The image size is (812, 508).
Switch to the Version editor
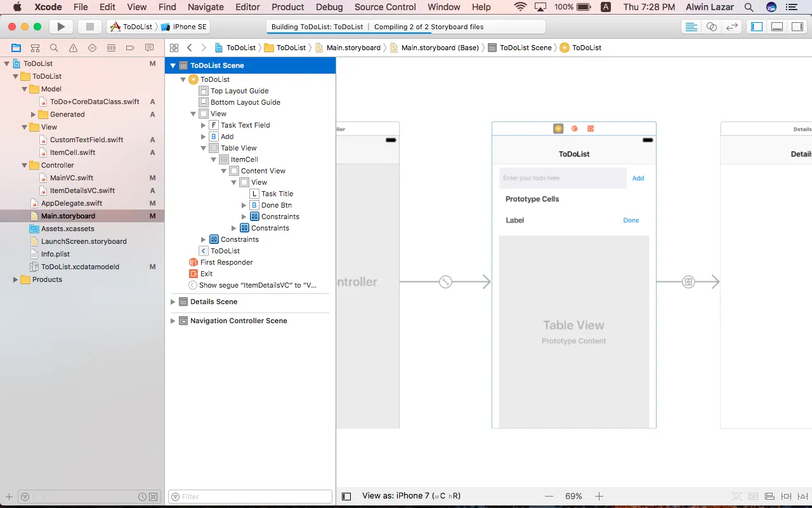(732, 27)
